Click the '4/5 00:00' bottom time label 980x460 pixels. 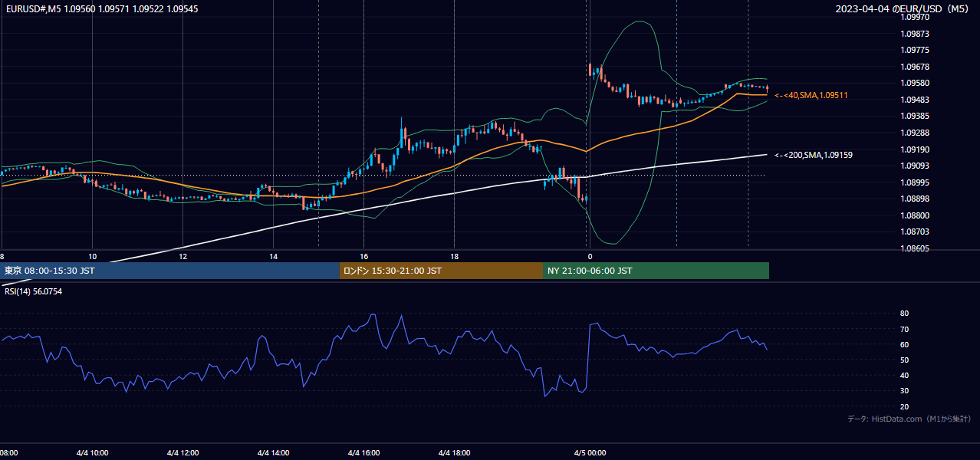[590, 452]
